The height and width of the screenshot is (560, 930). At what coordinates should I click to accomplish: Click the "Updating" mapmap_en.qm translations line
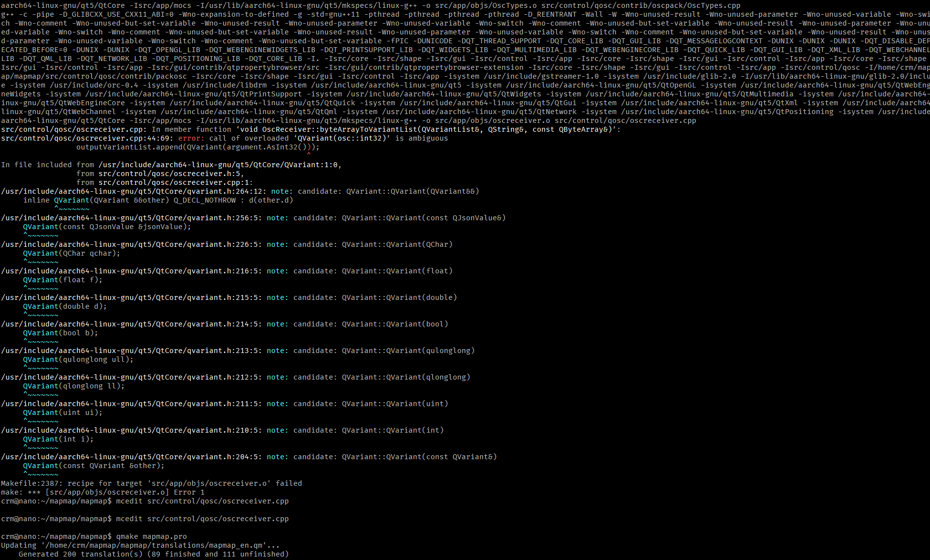[140, 545]
